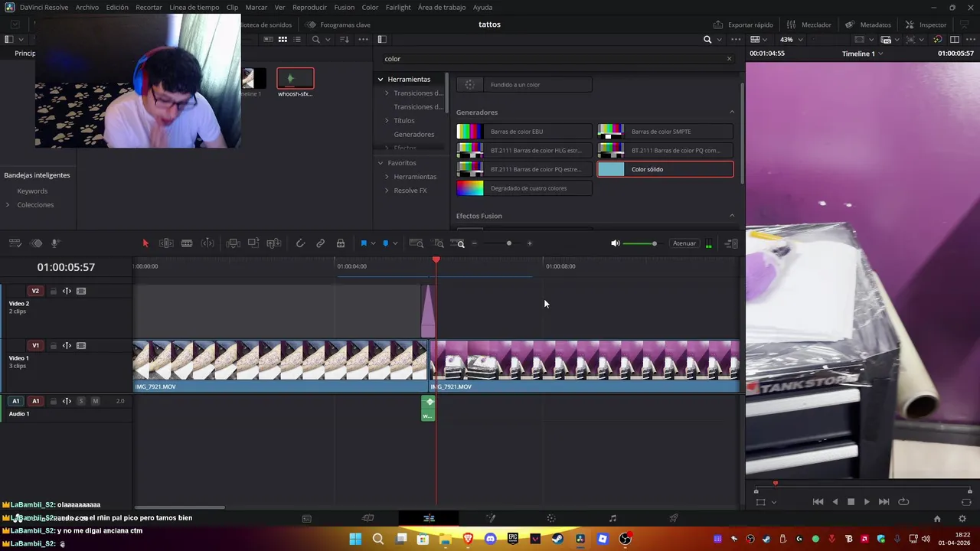980x551 pixels.
Task: Disable Video 1 track with filmstrip icon
Action: coord(81,346)
